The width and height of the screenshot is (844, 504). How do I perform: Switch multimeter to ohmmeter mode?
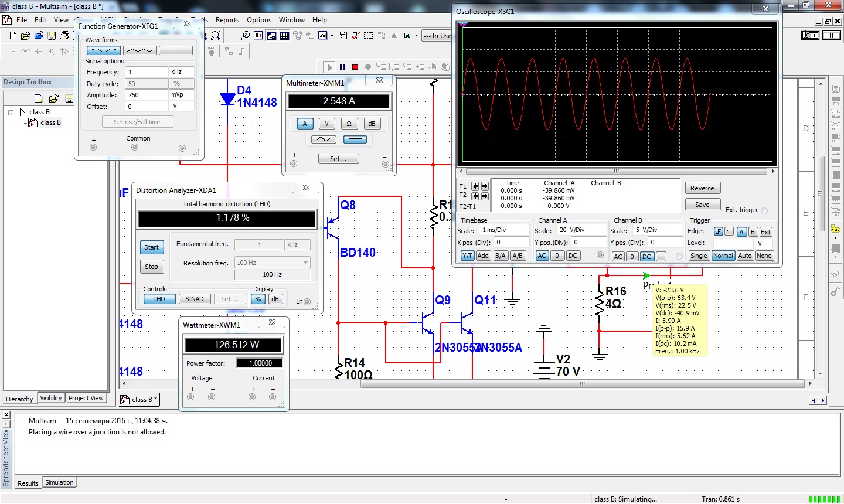(349, 124)
